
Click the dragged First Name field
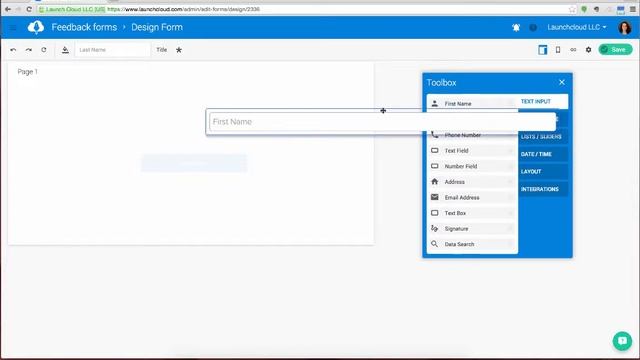381,122
